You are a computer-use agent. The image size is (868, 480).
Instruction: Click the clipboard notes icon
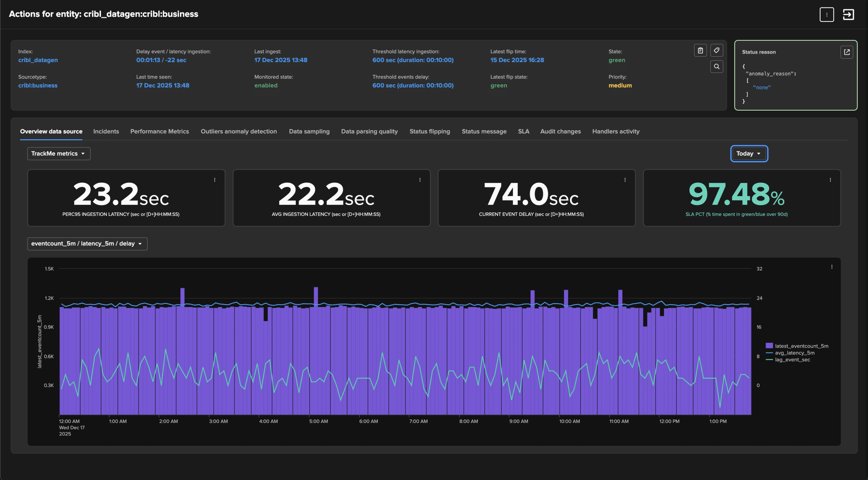(700, 51)
